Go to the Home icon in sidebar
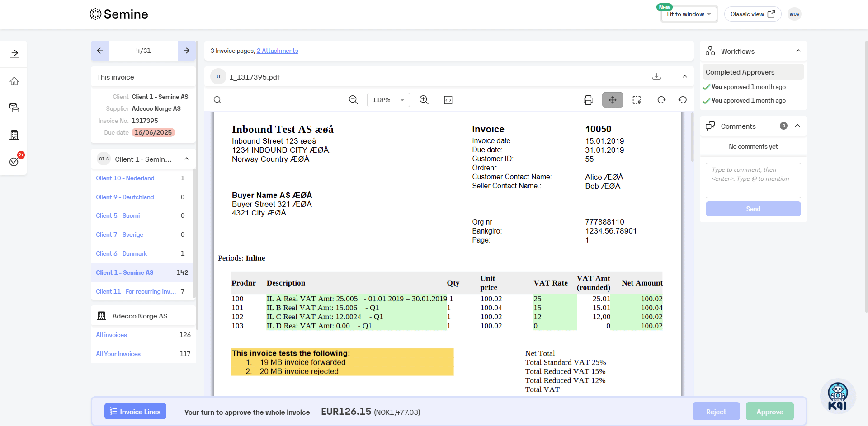 (x=14, y=81)
